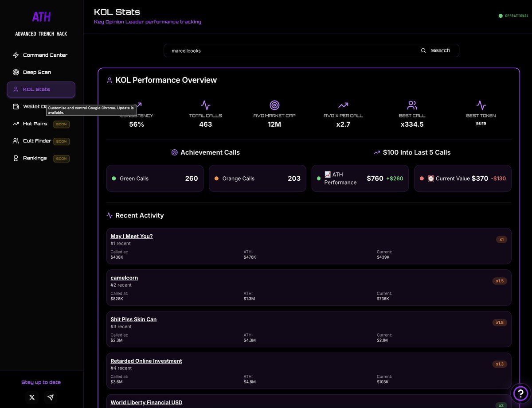Click the Avg X Per Call trend icon
This screenshot has height=408, width=532.
tap(343, 105)
